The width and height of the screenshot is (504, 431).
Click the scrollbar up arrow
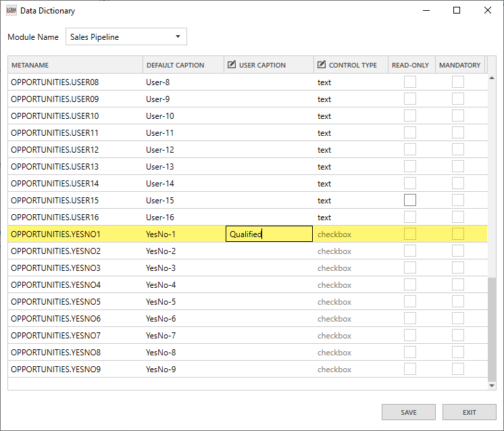[491, 78]
